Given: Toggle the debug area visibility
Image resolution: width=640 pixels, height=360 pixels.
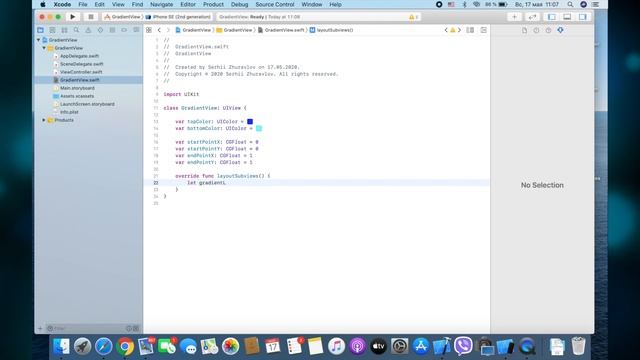Looking at the screenshot, I should 567,17.
